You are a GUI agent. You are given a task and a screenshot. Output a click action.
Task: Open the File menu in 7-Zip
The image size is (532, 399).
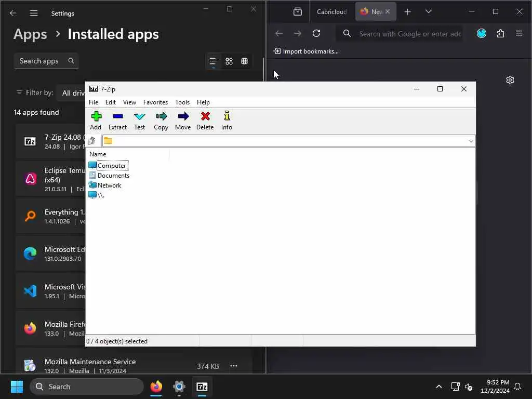click(94, 102)
